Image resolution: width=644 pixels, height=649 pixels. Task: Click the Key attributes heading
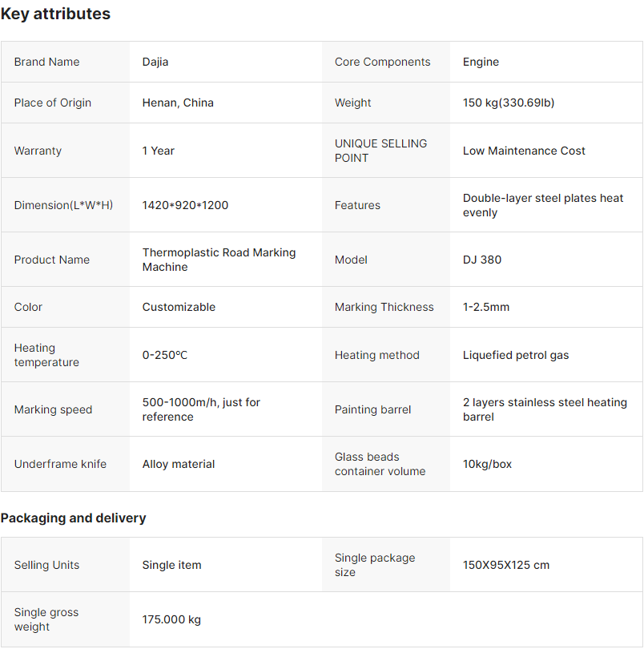[x=55, y=14]
